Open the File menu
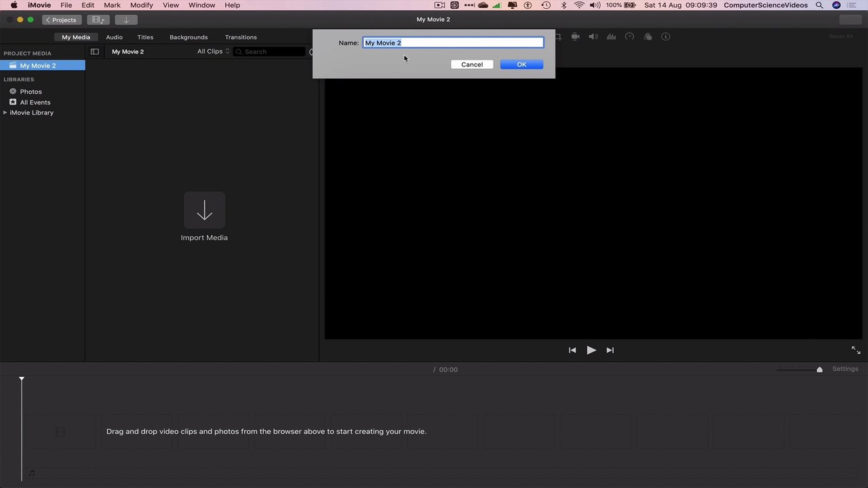 66,5
